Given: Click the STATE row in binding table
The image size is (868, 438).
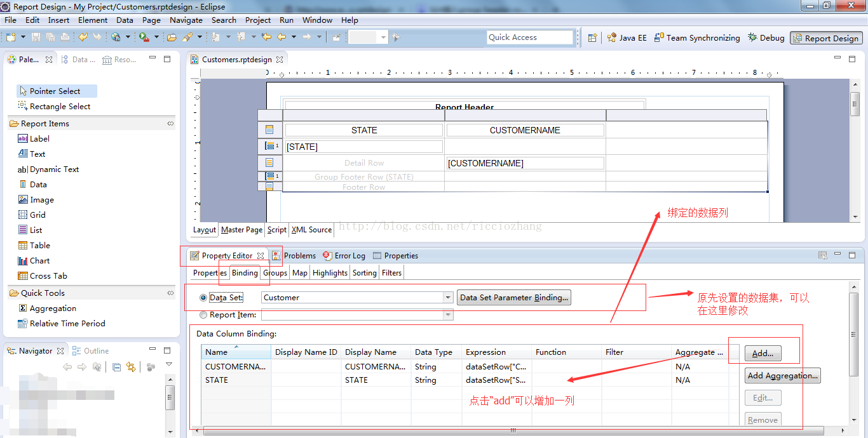Looking at the screenshot, I should [470, 380].
